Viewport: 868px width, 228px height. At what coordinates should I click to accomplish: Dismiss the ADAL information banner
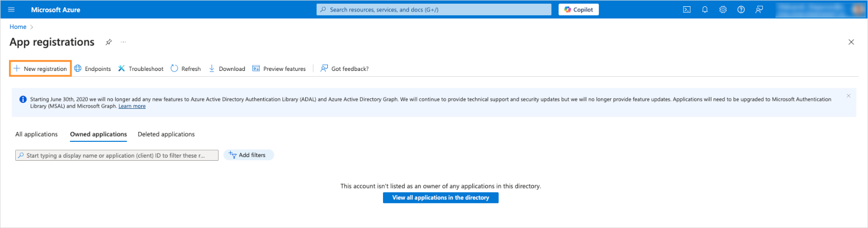click(848, 96)
